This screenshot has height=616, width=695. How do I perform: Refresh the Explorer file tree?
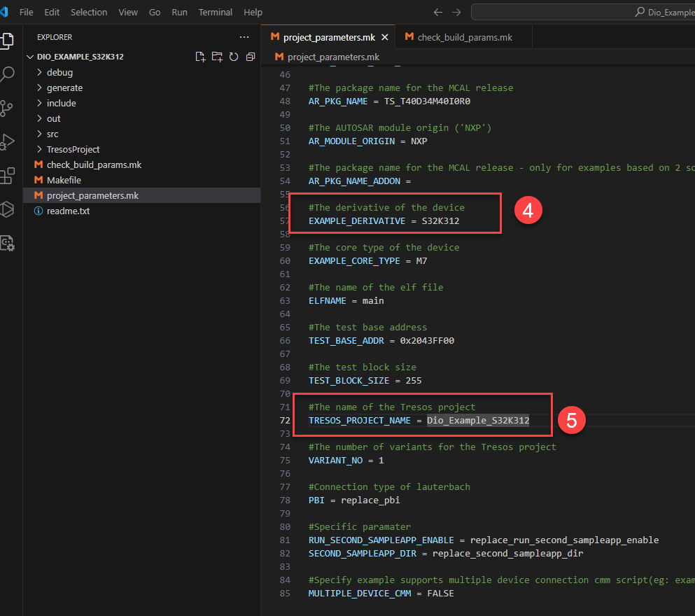tap(234, 57)
